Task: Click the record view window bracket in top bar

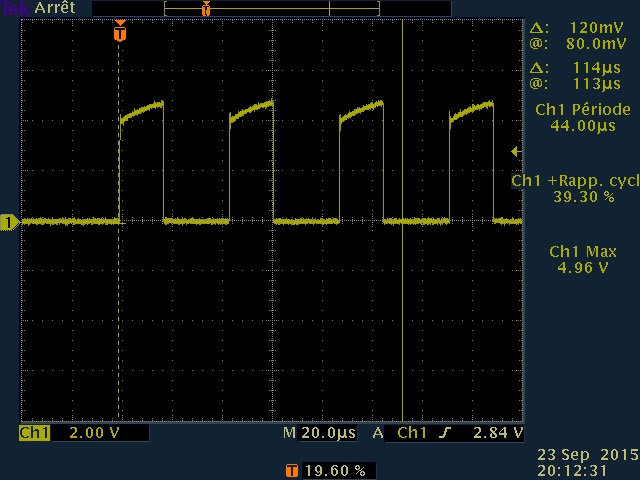Action: [272, 8]
